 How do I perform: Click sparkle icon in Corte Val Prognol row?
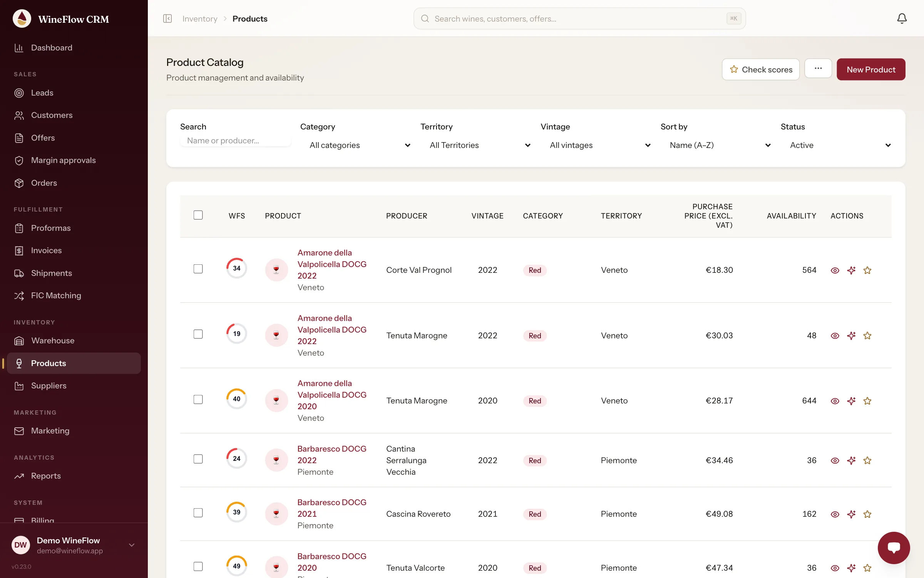pos(851,270)
